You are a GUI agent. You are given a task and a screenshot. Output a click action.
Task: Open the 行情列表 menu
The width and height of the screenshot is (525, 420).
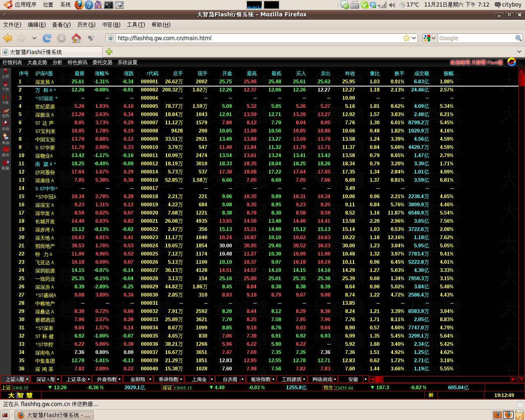[x=12, y=62]
